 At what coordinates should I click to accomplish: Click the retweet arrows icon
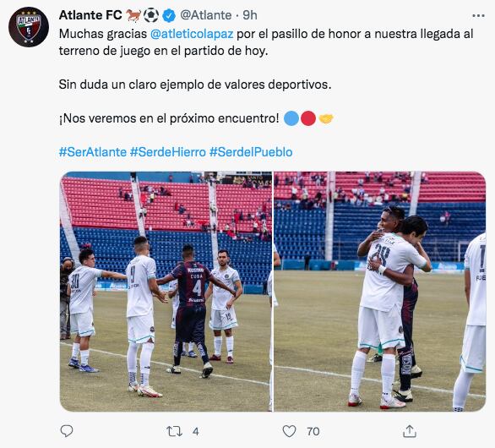pos(174,431)
